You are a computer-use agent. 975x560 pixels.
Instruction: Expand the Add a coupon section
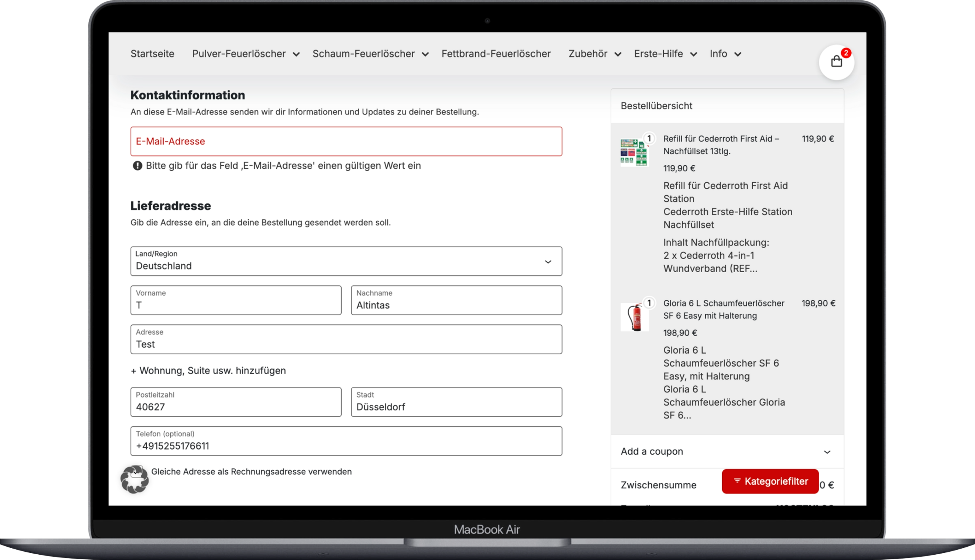(x=727, y=452)
